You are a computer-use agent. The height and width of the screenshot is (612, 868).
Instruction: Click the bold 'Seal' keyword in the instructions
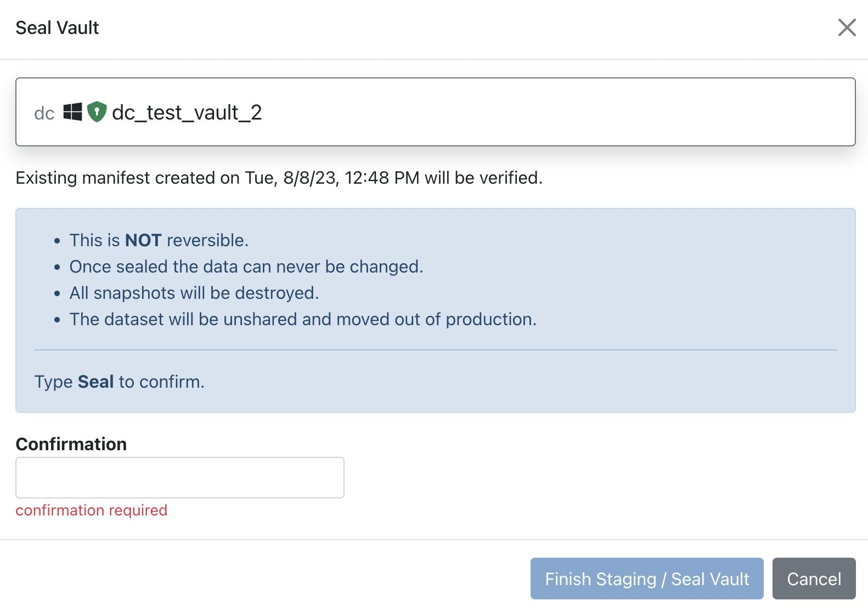95,382
